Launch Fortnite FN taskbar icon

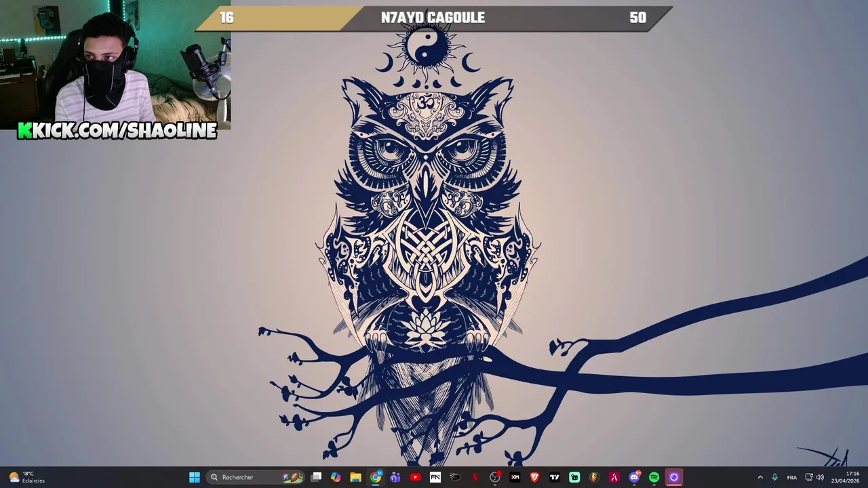[x=435, y=477]
